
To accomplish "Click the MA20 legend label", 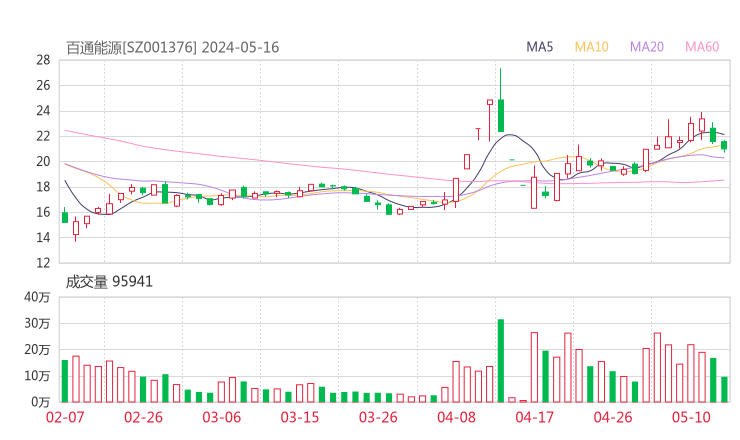I will click(647, 47).
